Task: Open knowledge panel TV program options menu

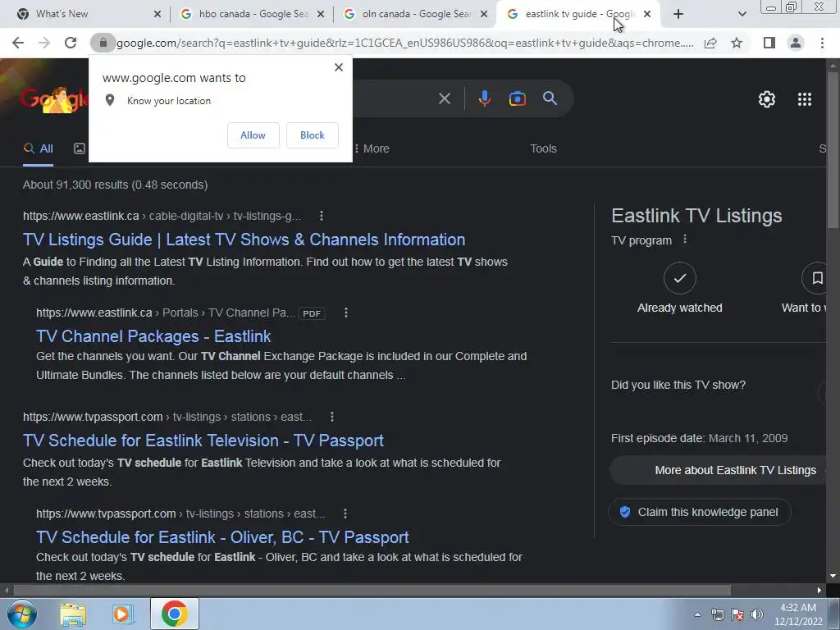Action: pos(685,240)
